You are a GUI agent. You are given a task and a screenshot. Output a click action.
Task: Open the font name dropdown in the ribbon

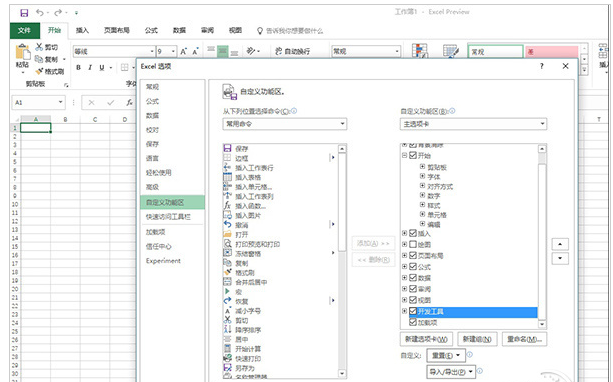[x=152, y=51]
